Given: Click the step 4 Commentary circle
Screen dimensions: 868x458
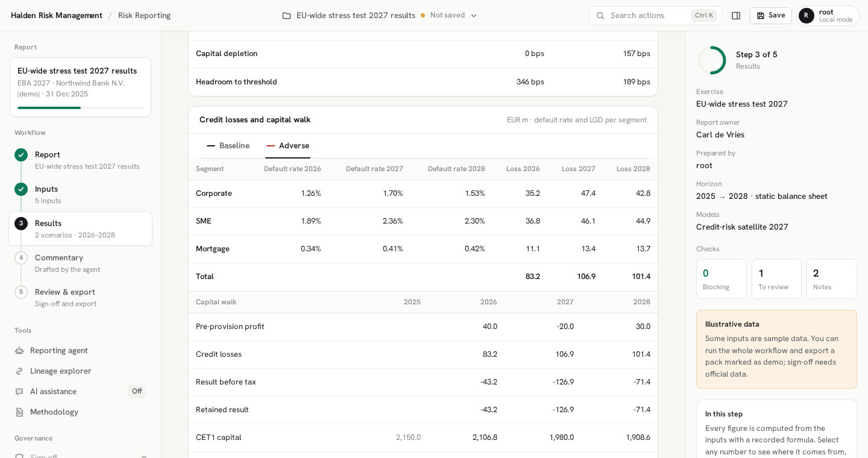Looking at the screenshot, I should pyautogui.click(x=21, y=258).
